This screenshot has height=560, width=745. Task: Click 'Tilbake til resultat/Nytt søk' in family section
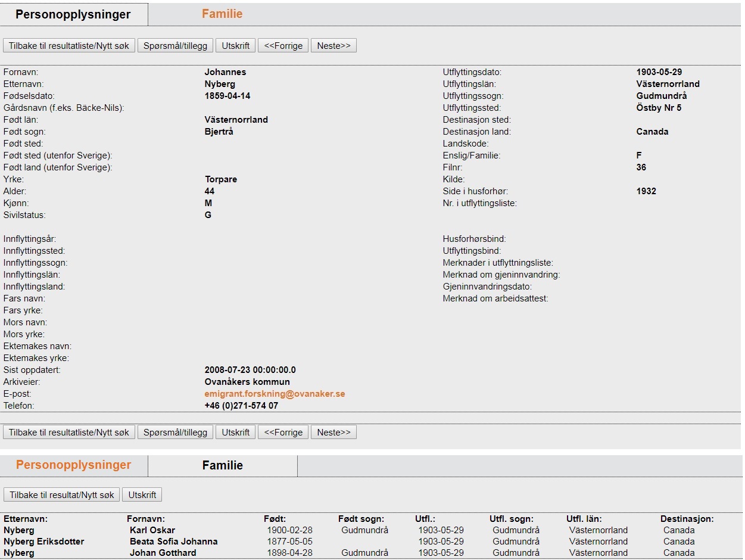tap(62, 494)
